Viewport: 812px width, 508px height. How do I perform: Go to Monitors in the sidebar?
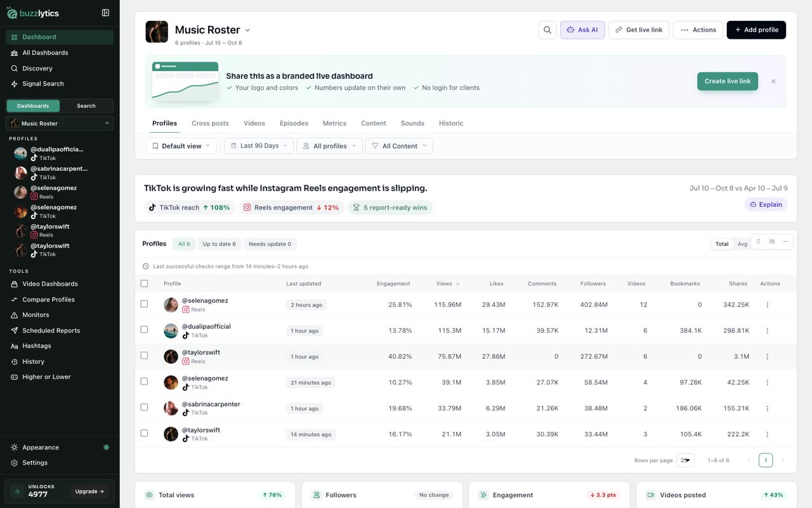(x=60, y=315)
